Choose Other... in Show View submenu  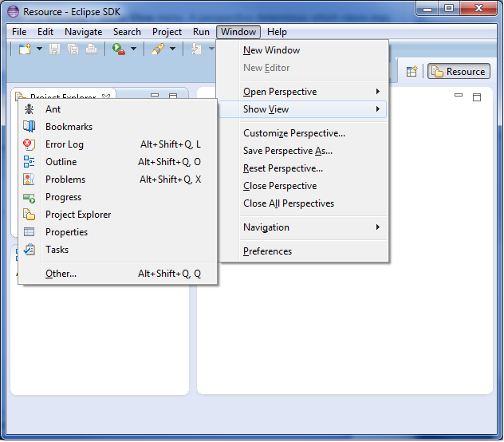tap(117, 274)
